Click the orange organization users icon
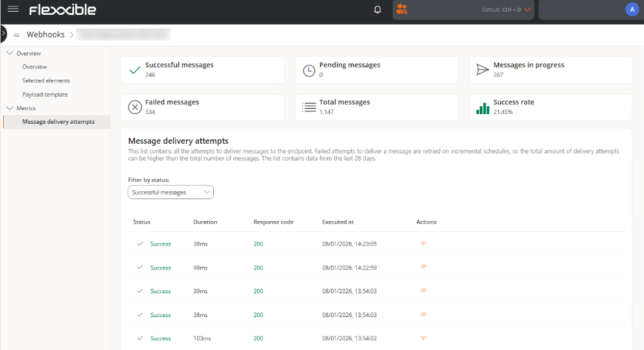Viewport: 644px width, 350px height. click(402, 9)
